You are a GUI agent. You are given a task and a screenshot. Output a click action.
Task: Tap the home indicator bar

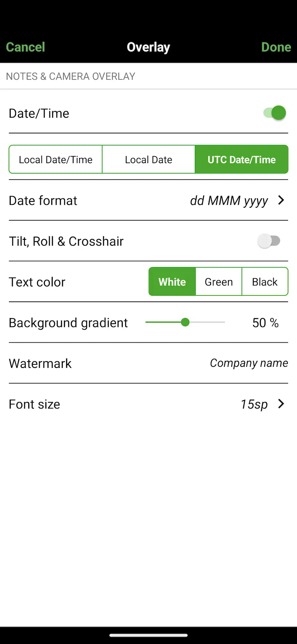[x=148, y=635]
